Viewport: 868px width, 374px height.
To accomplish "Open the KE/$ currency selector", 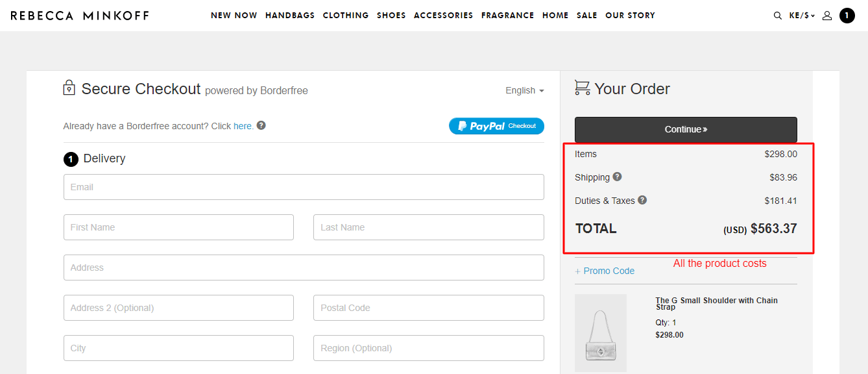I will click(802, 16).
